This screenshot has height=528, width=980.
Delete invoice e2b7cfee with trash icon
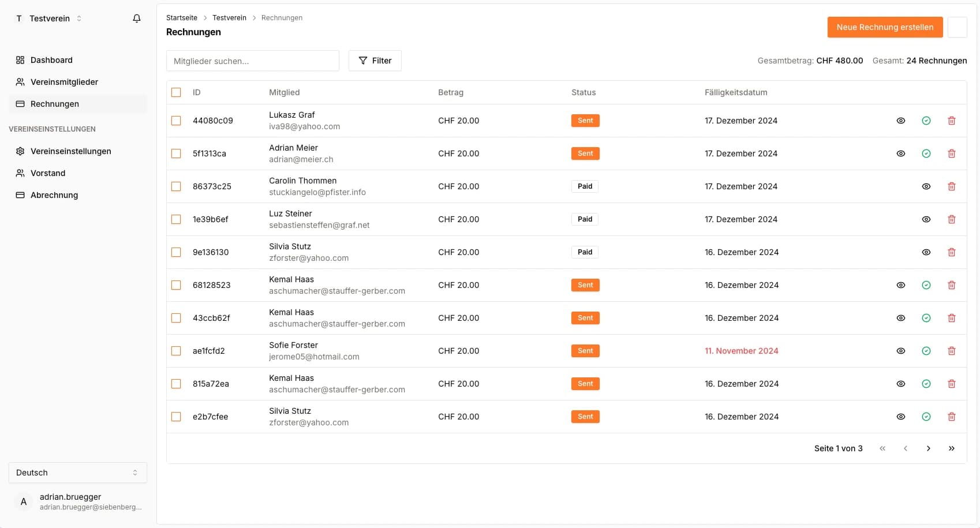click(x=952, y=417)
